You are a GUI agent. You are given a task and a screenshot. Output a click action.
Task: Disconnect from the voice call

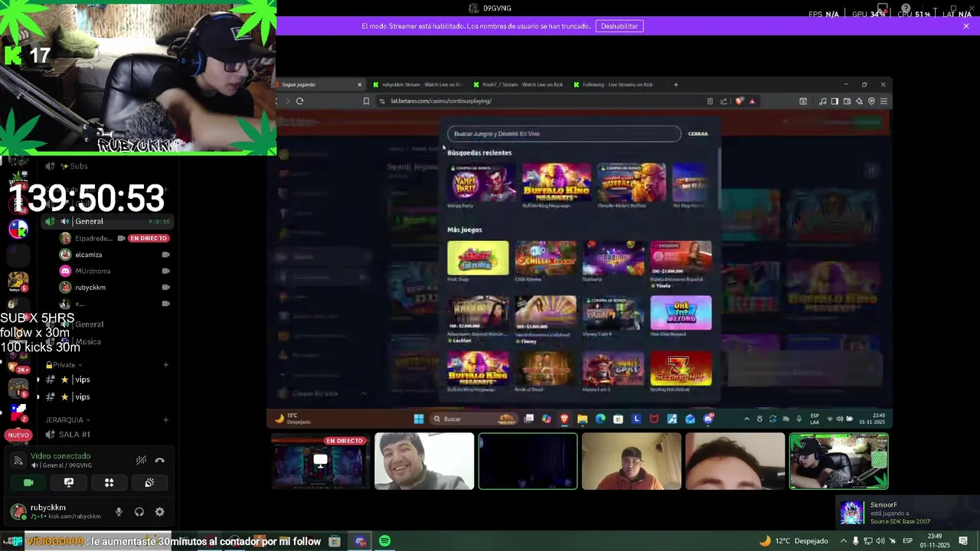(159, 460)
